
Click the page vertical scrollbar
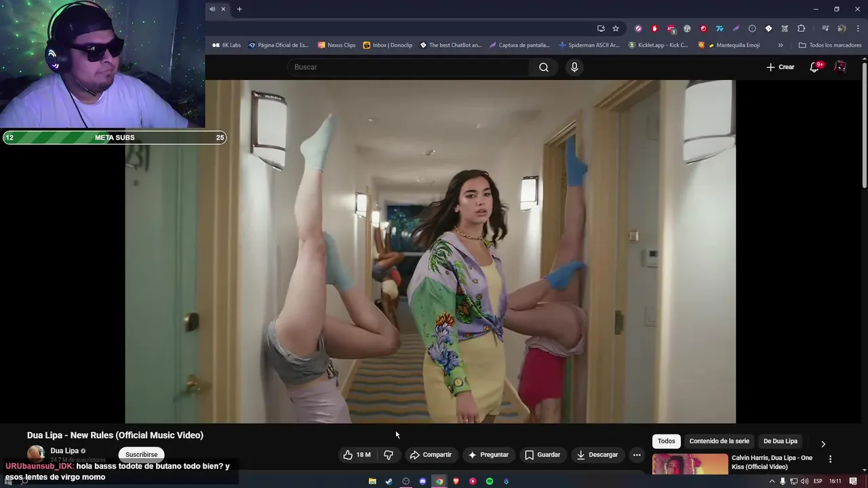click(864, 125)
